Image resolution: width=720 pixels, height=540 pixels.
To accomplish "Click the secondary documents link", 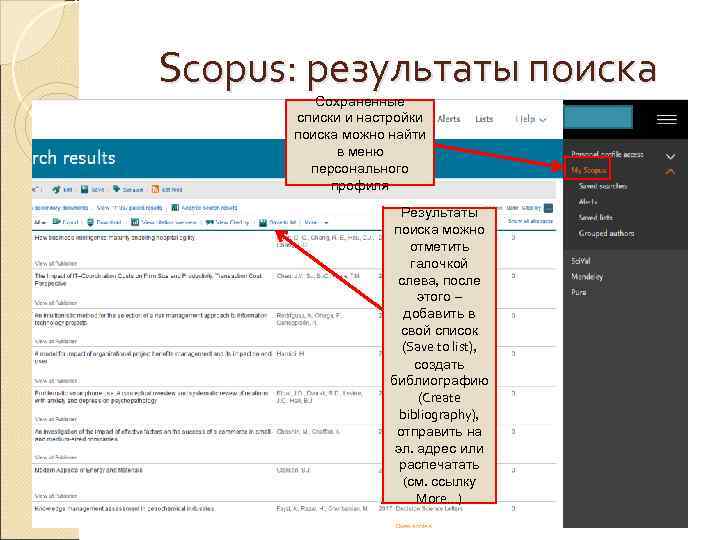I will (x=61, y=208).
